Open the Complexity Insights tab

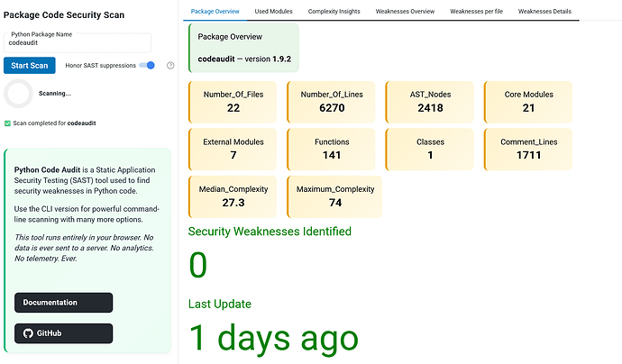334,11
